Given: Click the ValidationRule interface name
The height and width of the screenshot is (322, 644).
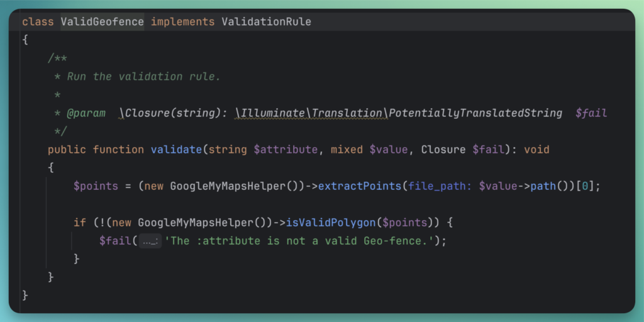Looking at the screenshot, I should click(x=266, y=22).
